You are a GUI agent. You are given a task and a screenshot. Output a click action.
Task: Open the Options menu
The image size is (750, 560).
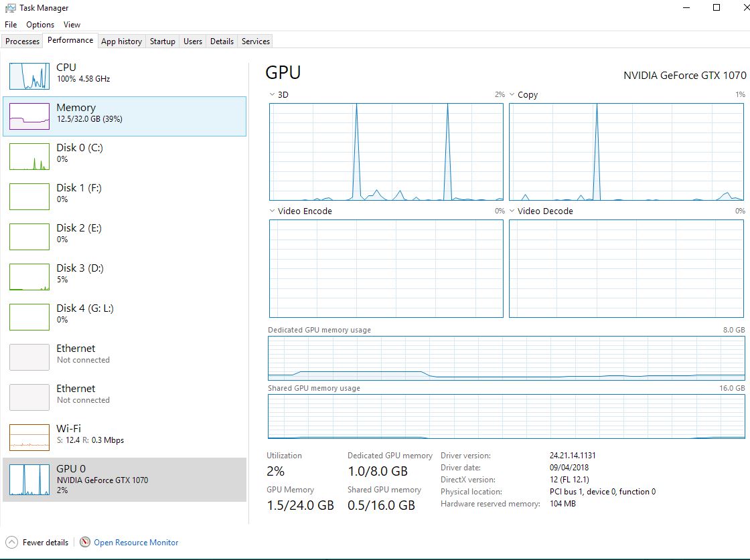40,24
